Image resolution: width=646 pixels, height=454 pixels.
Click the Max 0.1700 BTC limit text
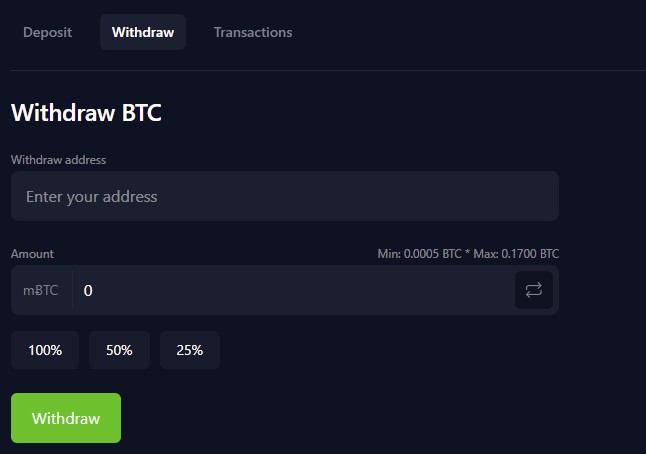coord(516,254)
